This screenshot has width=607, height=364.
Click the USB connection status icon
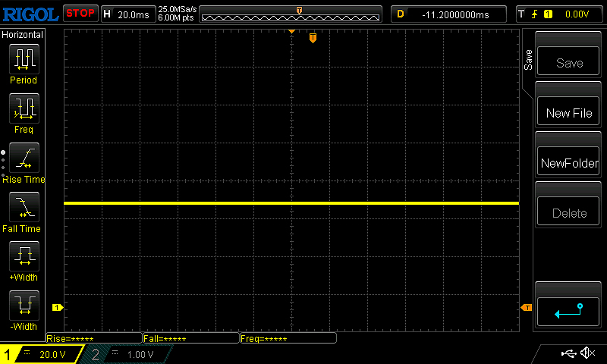568,353
